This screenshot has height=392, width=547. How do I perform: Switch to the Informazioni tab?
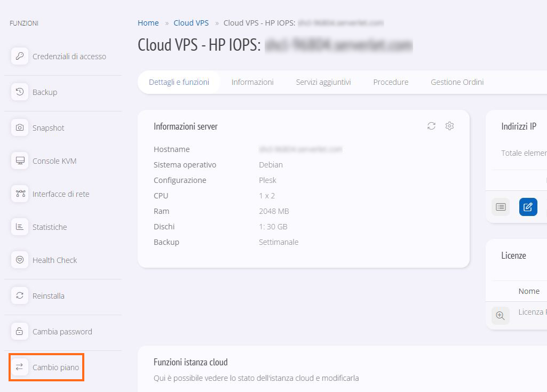pos(252,82)
